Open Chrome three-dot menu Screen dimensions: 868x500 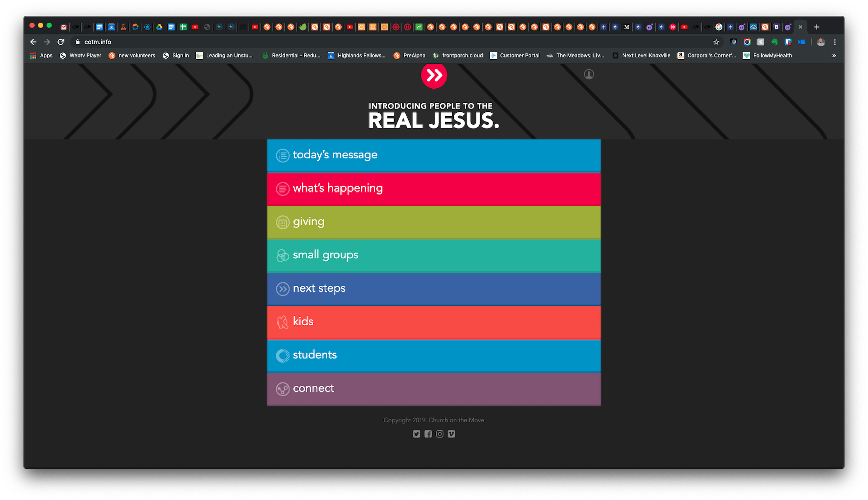coord(835,42)
